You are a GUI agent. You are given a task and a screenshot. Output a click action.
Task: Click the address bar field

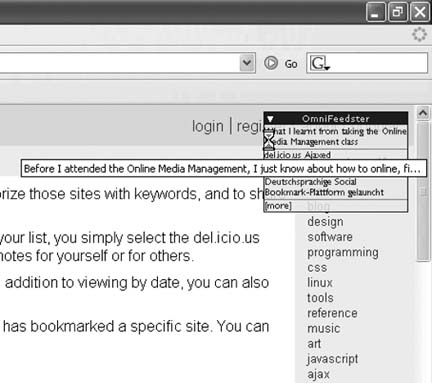pyautogui.click(x=120, y=63)
